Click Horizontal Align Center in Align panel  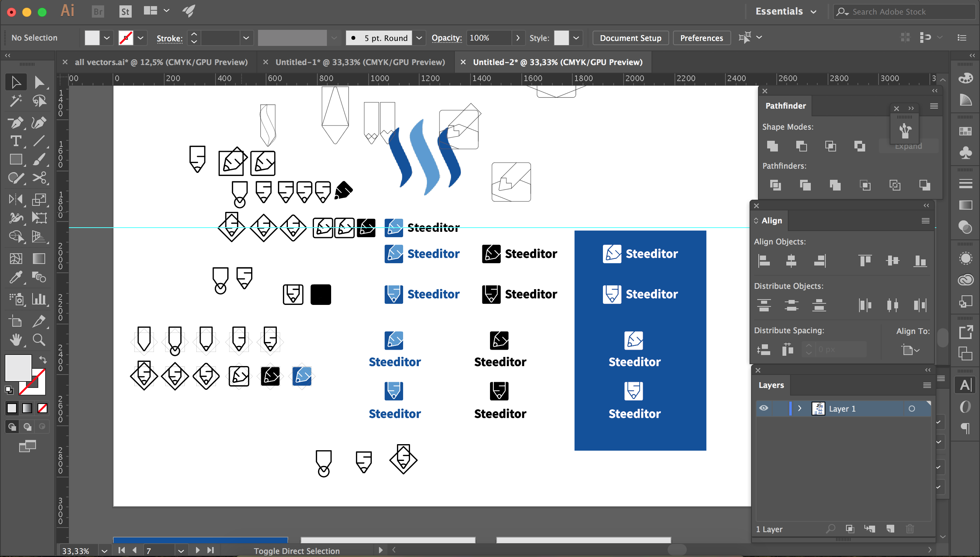(791, 261)
